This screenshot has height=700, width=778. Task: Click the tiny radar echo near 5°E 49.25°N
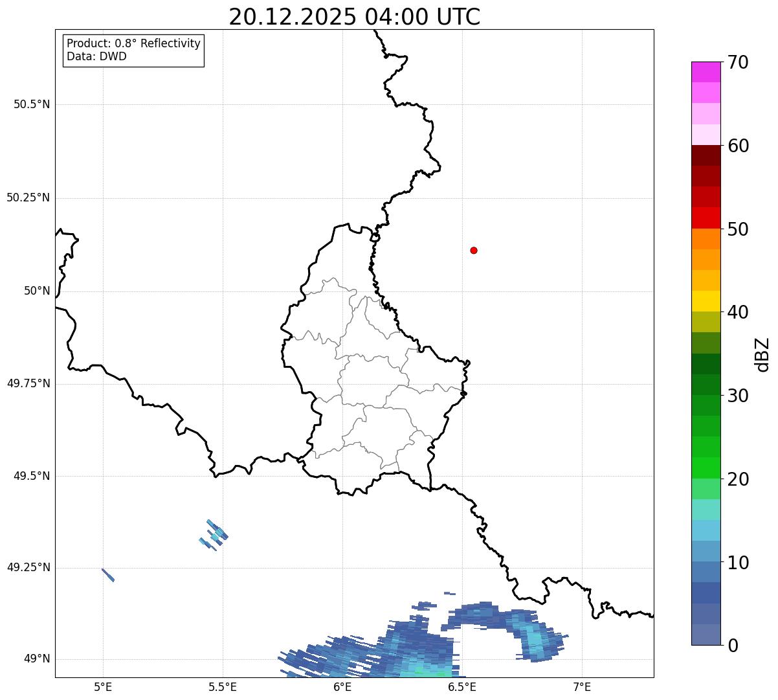[108, 575]
